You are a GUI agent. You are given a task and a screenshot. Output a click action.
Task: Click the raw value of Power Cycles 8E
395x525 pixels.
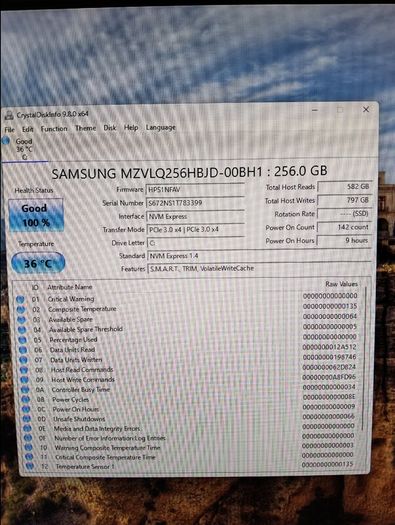tap(329, 397)
